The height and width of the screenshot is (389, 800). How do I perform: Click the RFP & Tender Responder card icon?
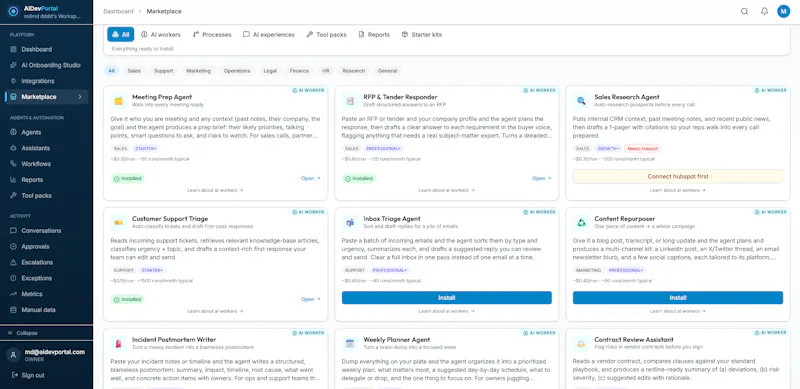[x=350, y=101]
